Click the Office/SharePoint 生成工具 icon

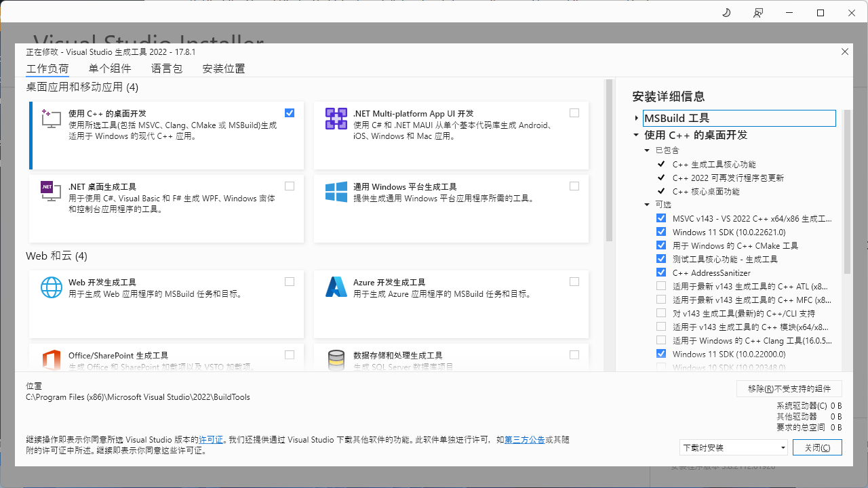[x=52, y=361]
